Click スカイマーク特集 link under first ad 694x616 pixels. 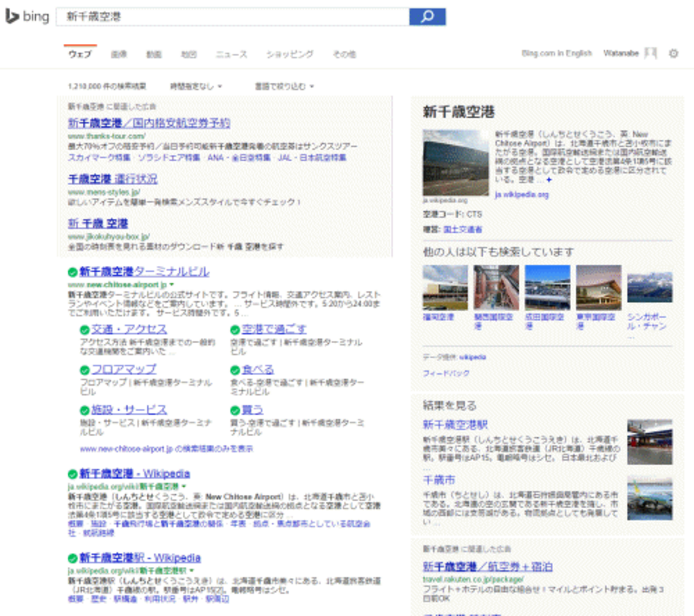(99, 157)
